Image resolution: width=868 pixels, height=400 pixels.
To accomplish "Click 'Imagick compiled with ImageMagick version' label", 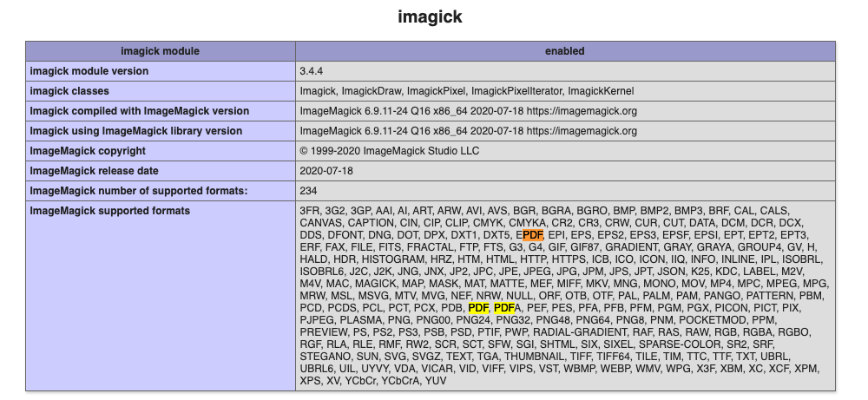I will click(140, 111).
